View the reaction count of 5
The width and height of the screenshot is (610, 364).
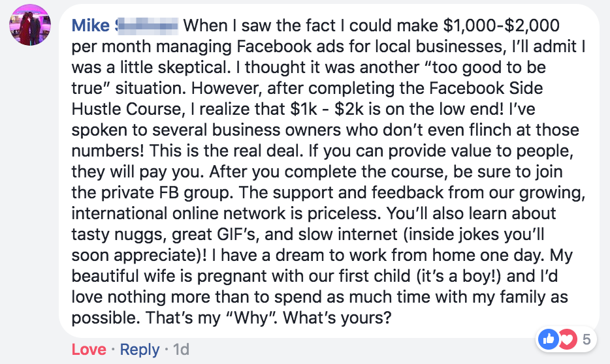click(x=586, y=339)
